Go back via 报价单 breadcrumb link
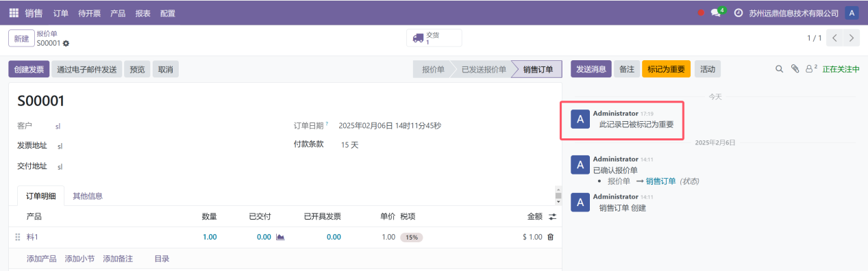 click(x=47, y=34)
